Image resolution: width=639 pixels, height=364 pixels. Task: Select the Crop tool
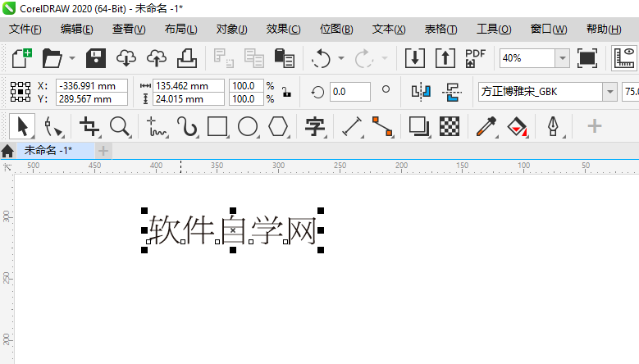tap(89, 126)
